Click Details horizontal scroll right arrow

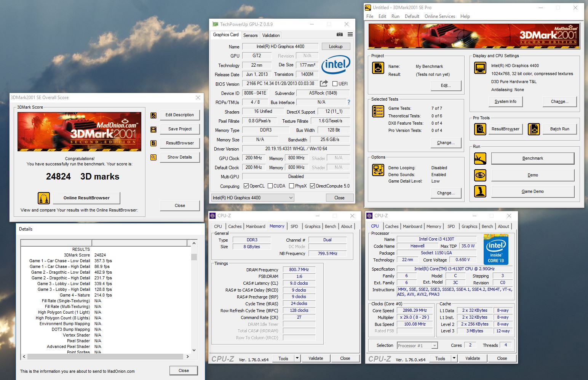tap(187, 357)
